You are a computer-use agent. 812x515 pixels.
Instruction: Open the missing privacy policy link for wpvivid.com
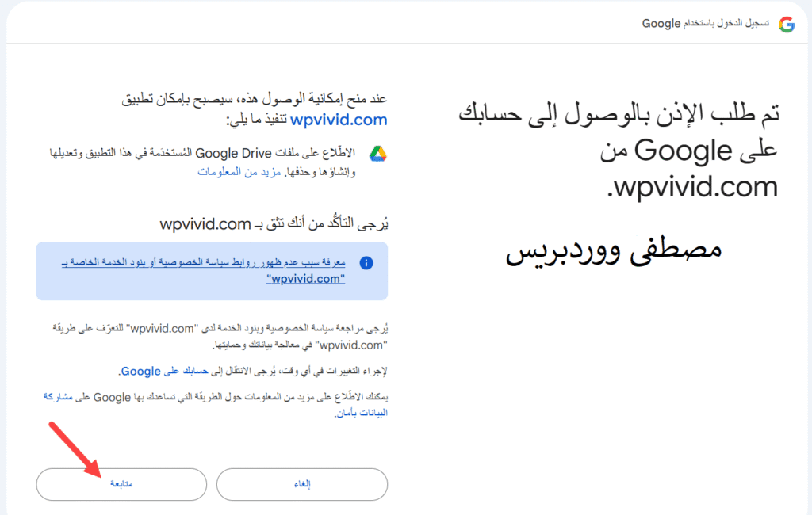click(203, 270)
